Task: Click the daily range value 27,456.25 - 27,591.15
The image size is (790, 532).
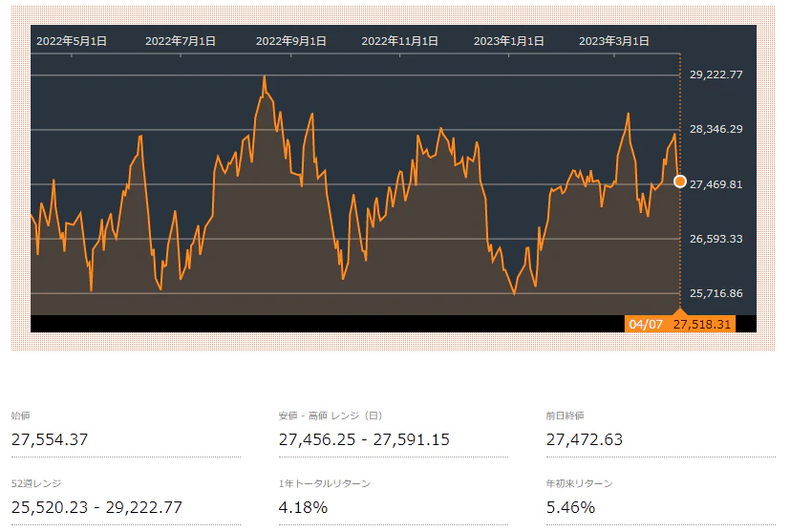Action: (364, 440)
